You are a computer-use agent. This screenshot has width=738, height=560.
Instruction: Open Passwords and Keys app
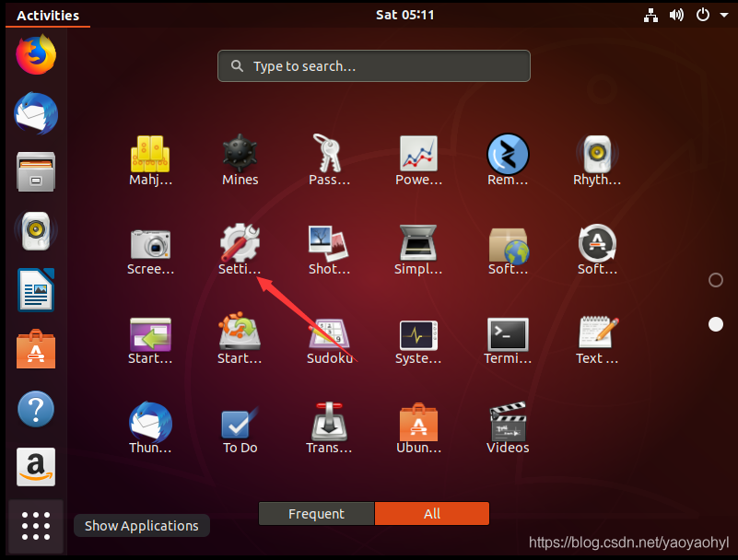(x=329, y=160)
